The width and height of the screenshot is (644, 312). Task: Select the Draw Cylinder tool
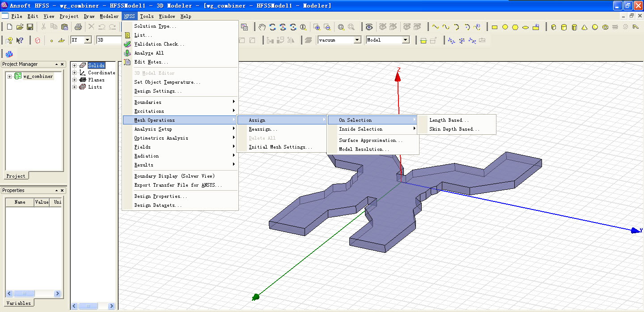[563, 27]
